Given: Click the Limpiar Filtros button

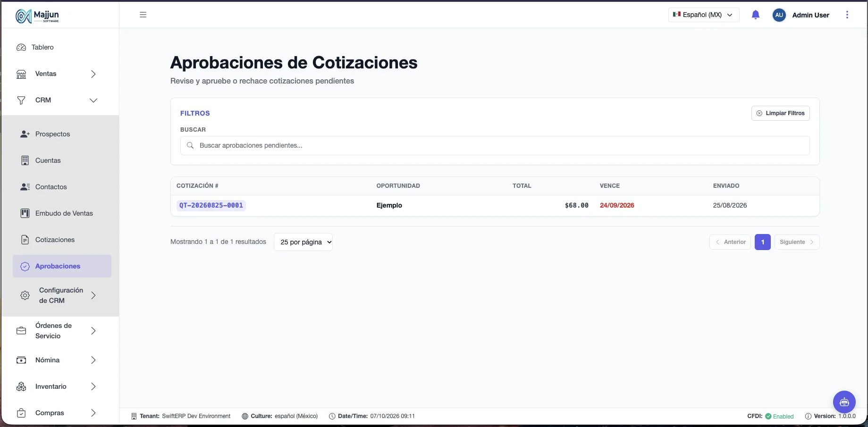Looking at the screenshot, I should tap(780, 113).
